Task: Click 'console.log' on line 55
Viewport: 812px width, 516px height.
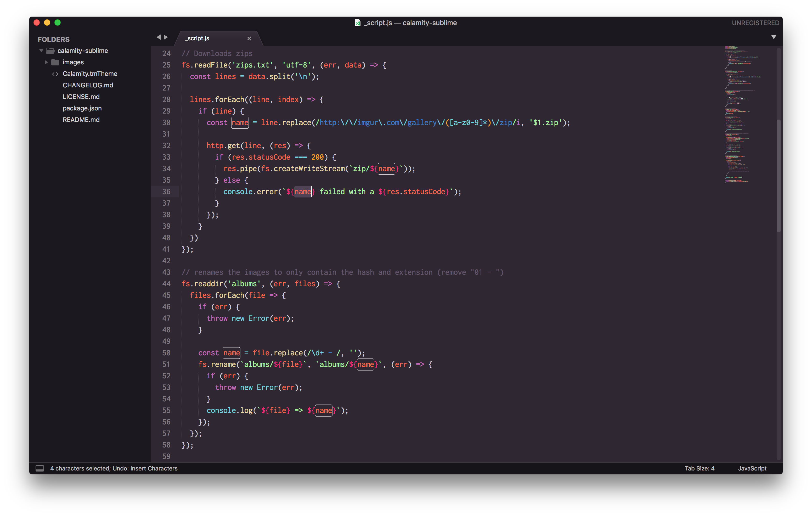Action: click(x=229, y=410)
